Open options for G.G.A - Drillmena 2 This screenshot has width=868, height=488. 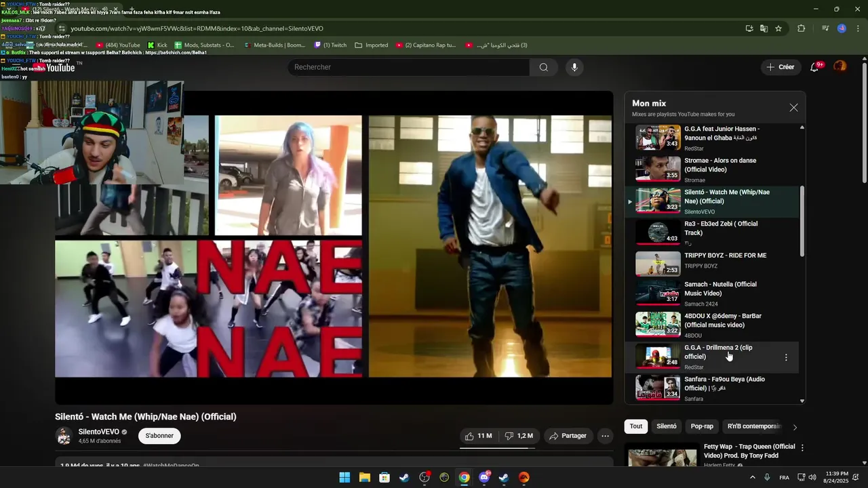[786, 357]
